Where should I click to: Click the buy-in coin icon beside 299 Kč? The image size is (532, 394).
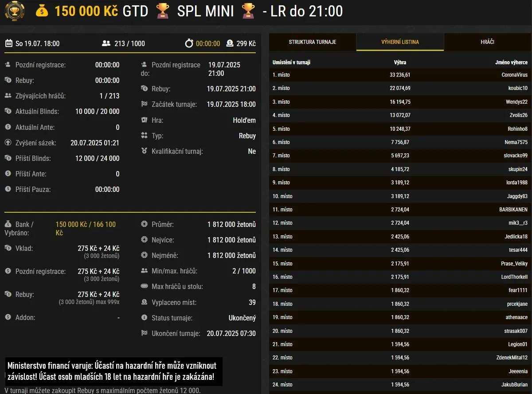pyautogui.click(x=230, y=43)
